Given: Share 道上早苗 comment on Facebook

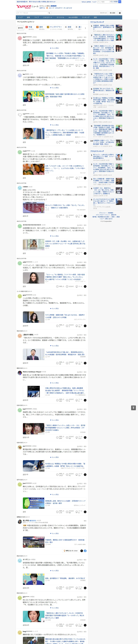Looking at the screenshot, I should (x=85, y=551).
